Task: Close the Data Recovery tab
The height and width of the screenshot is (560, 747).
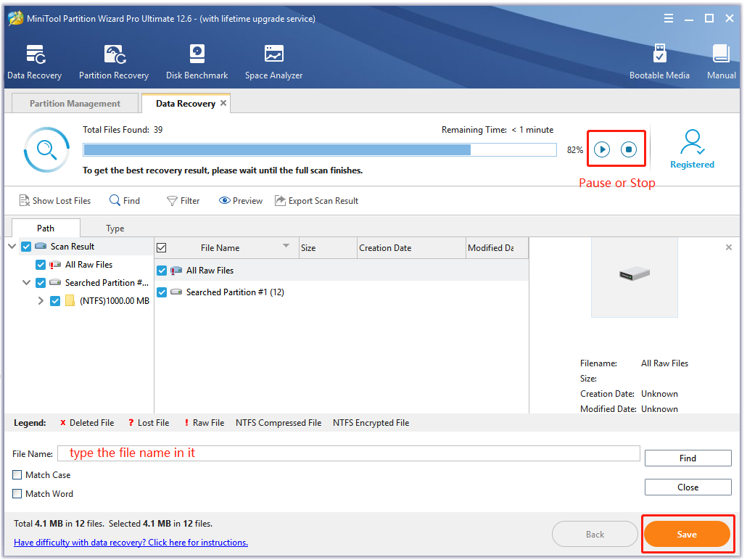Action: [x=223, y=103]
